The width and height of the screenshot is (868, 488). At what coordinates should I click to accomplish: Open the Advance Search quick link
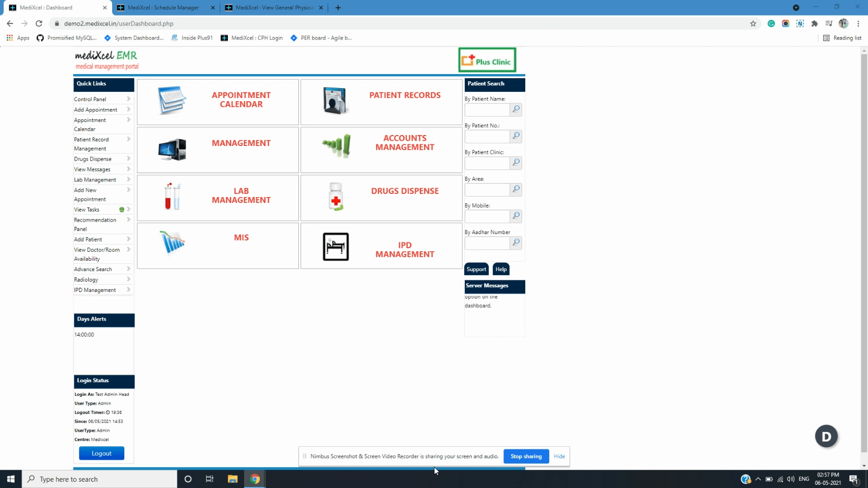point(93,269)
